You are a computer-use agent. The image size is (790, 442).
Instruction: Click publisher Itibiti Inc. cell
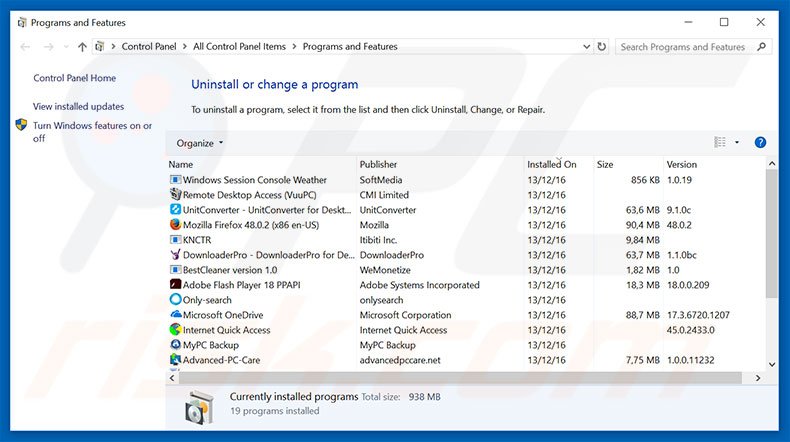coord(378,240)
